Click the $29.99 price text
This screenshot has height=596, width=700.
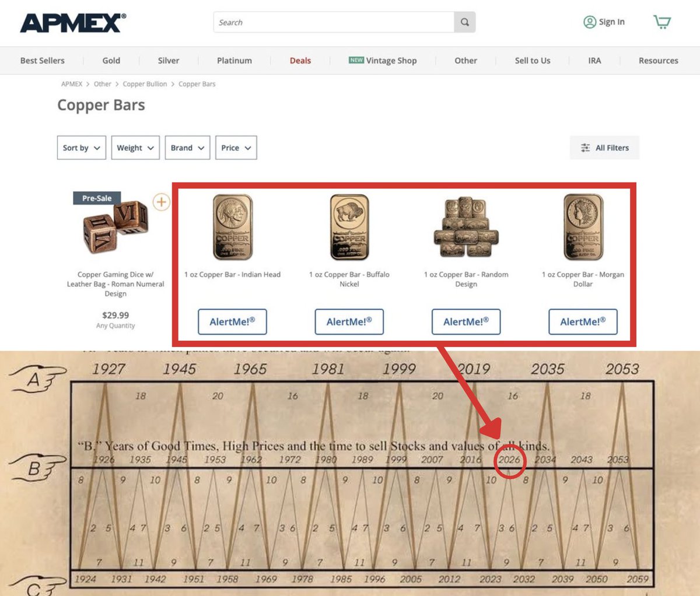point(116,315)
